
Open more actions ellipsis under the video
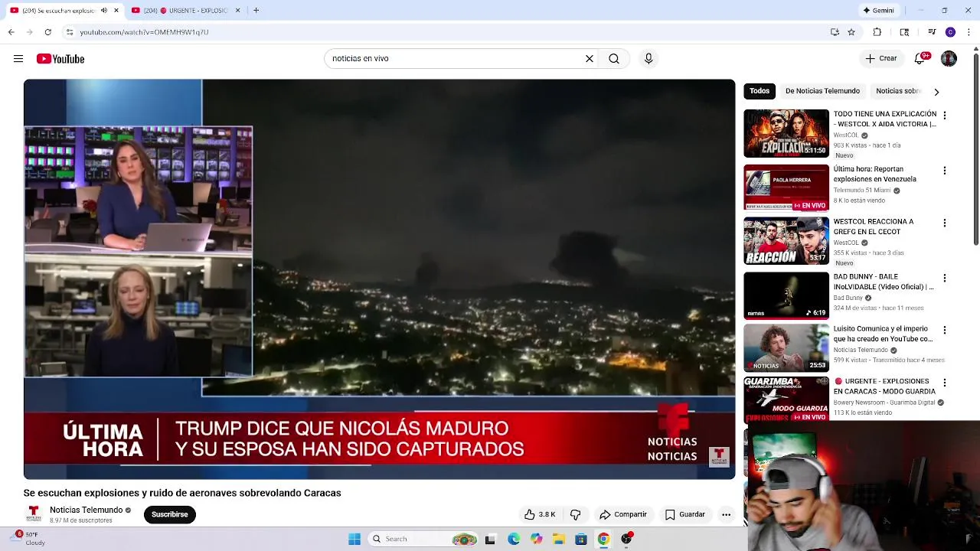tap(726, 514)
